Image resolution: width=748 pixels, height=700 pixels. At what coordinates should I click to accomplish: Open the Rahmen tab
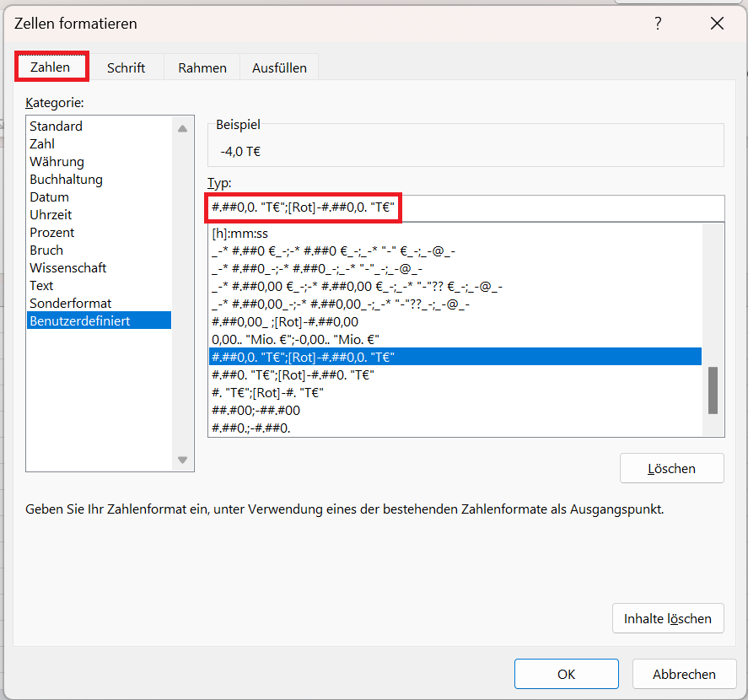click(x=202, y=67)
